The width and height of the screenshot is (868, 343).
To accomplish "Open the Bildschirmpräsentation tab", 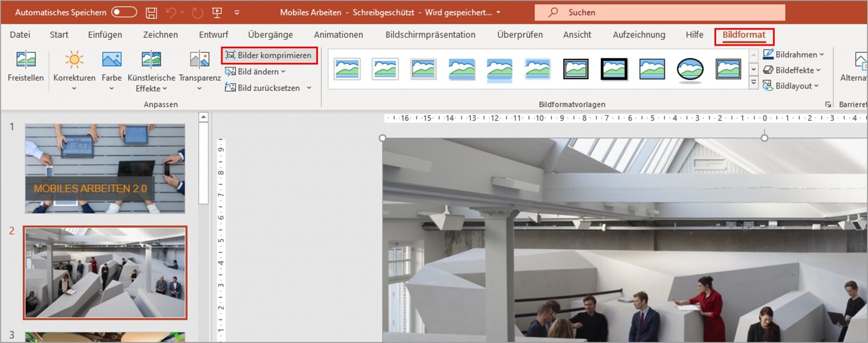I will click(430, 35).
